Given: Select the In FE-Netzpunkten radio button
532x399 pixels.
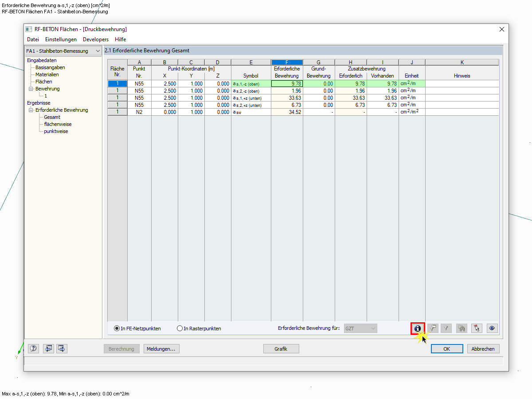Looking at the screenshot, I should coord(116,328).
